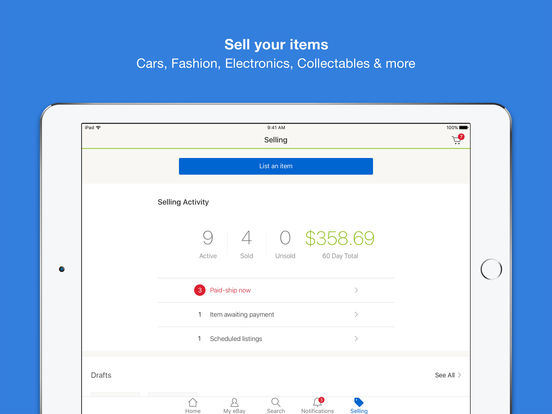Open the Notifications bell icon

318,402
